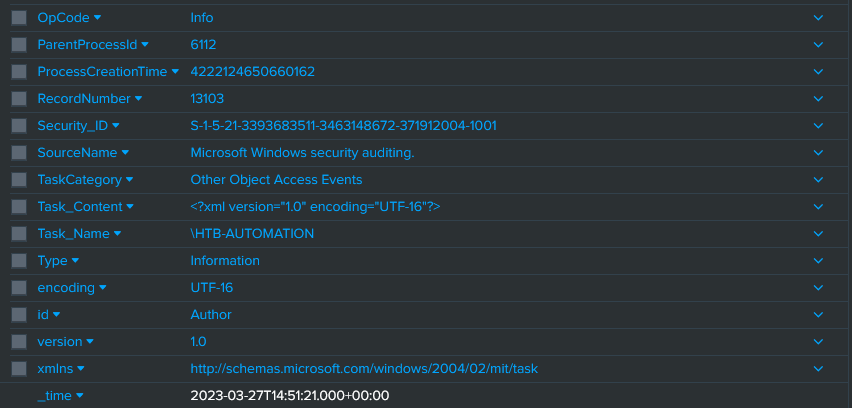Expand the actions chevron for the version row

[x=818, y=342]
